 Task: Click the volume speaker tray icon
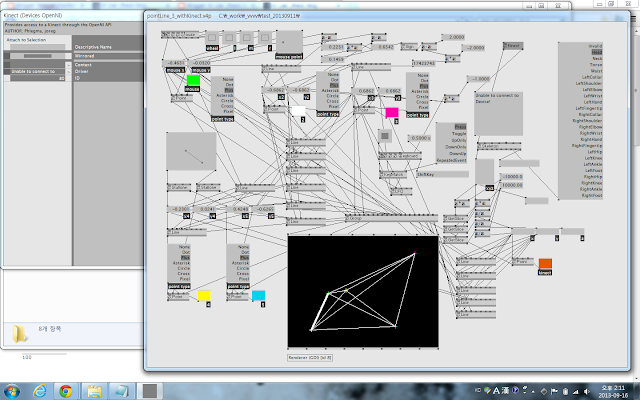[587, 391]
